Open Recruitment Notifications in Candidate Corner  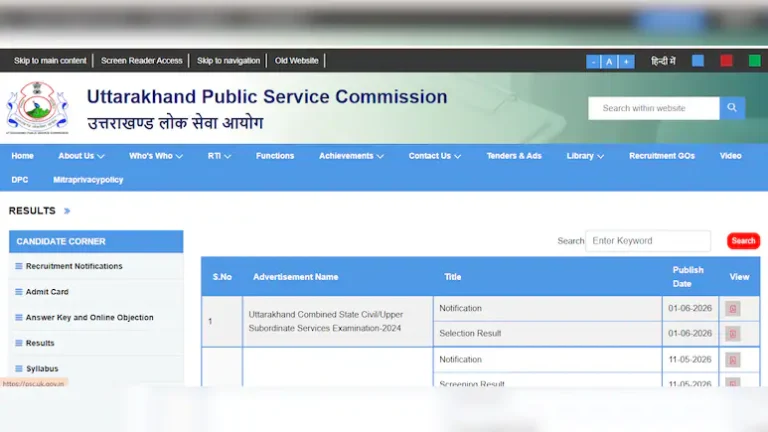click(x=74, y=266)
